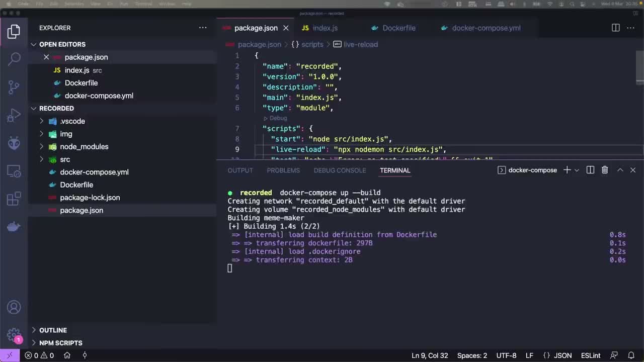Open the OUTPUT panel tab

240,170
